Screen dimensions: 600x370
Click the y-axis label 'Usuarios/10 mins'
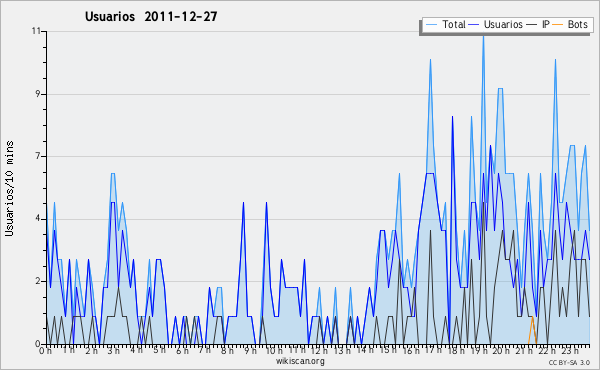click(9, 189)
